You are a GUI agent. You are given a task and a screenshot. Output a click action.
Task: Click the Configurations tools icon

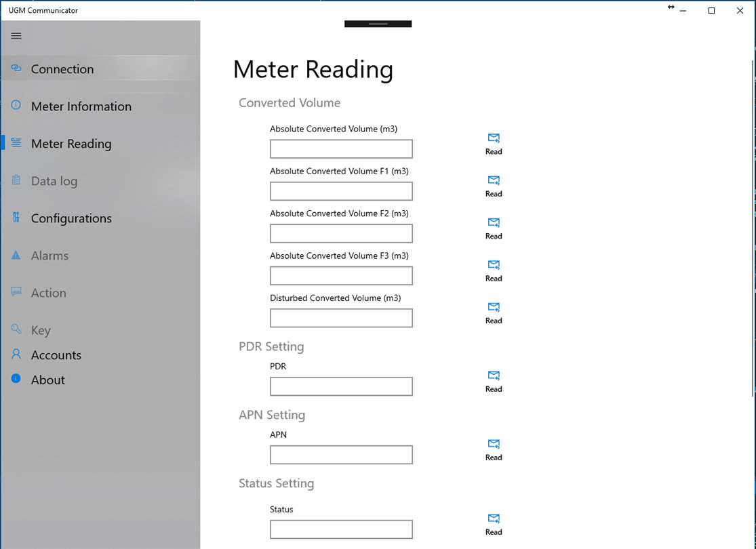point(16,218)
